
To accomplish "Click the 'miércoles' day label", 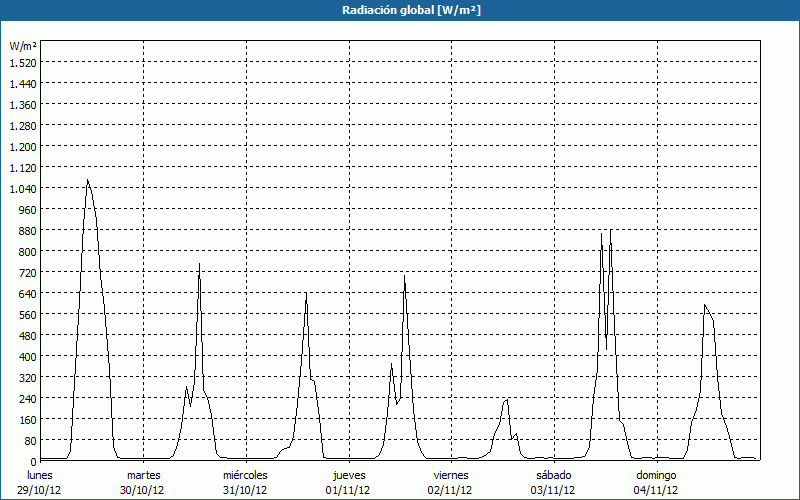I will point(245,475).
